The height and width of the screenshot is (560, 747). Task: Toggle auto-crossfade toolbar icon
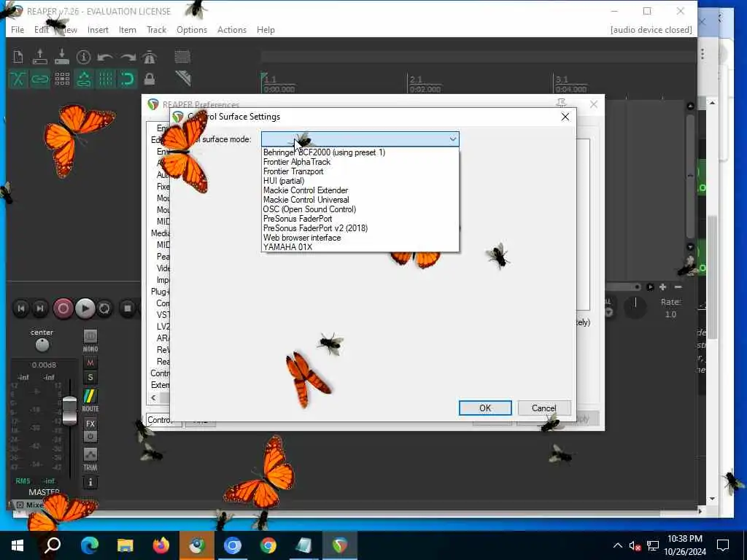pos(18,79)
